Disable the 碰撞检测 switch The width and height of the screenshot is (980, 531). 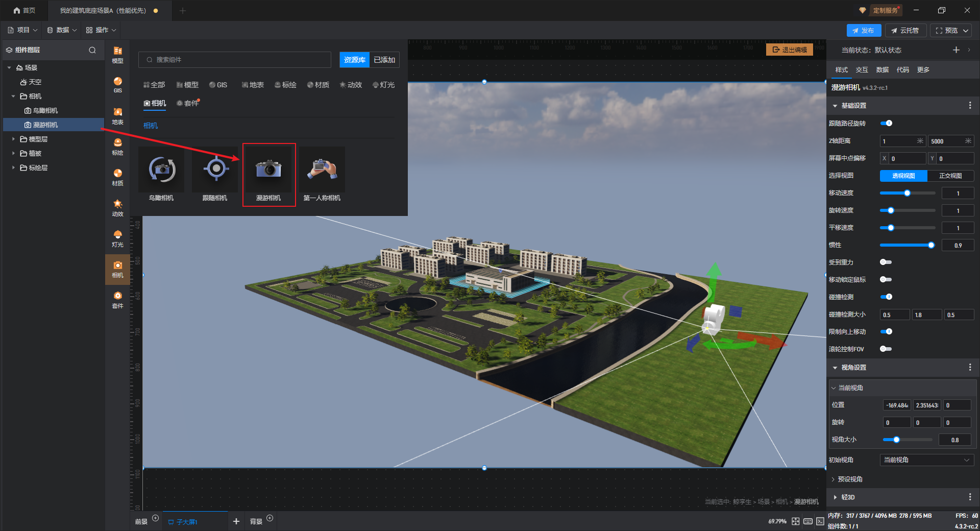(886, 297)
